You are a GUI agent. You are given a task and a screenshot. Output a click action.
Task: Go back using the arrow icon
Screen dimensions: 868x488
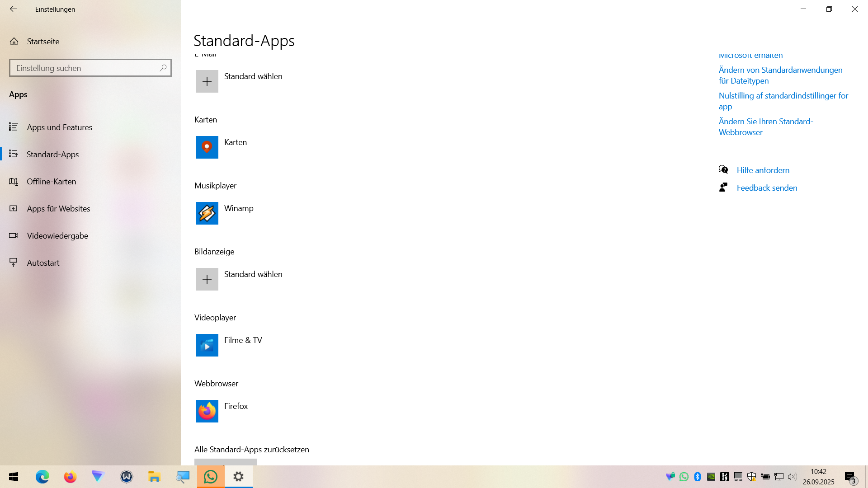coord(13,9)
